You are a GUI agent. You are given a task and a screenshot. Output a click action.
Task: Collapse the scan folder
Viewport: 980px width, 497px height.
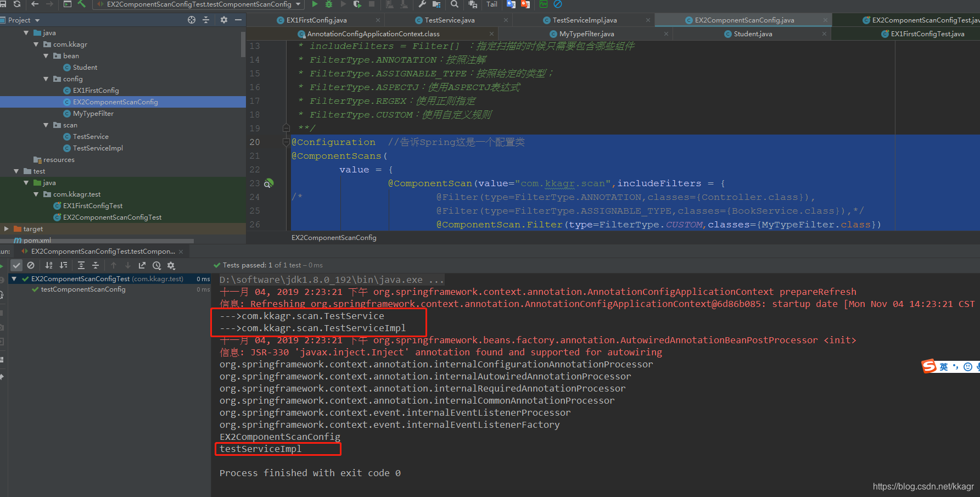46,125
